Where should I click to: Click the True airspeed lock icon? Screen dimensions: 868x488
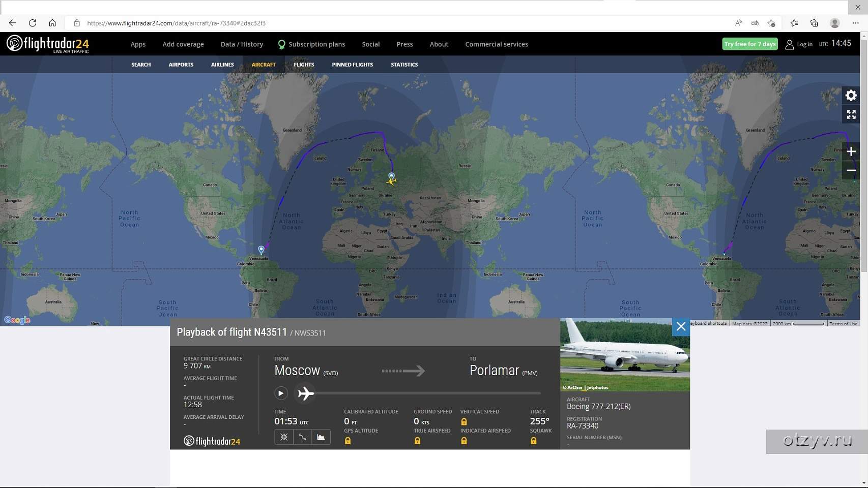click(x=417, y=441)
